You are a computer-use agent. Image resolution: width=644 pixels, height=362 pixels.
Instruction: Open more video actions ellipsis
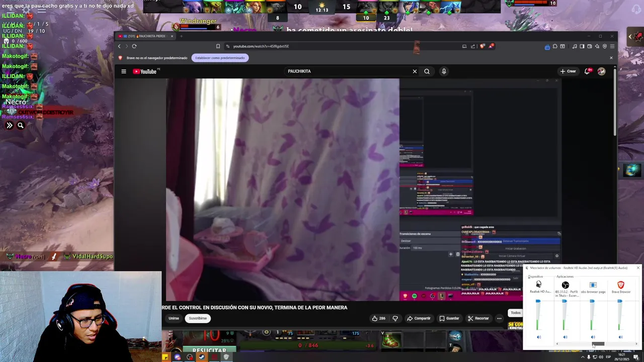pos(499,318)
